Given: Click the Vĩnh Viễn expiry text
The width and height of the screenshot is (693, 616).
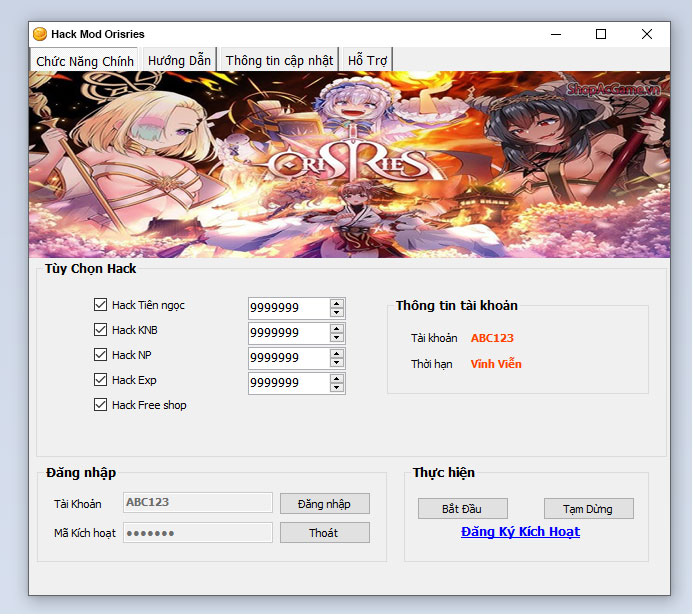Looking at the screenshot, I should click(x=496, y=364).
